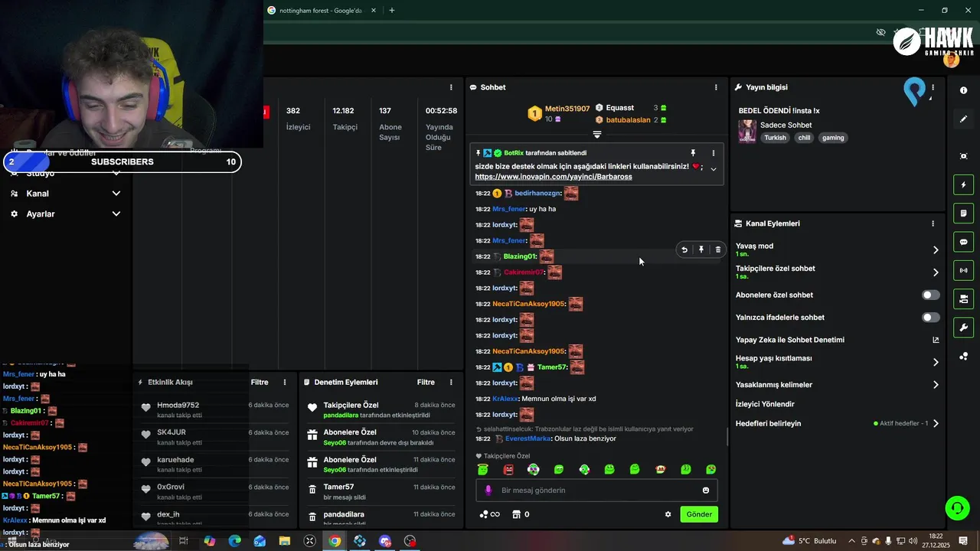Open Etkinlik Akışı panel three-dot menu
Viewport: 980px width, 551px height.
click(285, 382)
